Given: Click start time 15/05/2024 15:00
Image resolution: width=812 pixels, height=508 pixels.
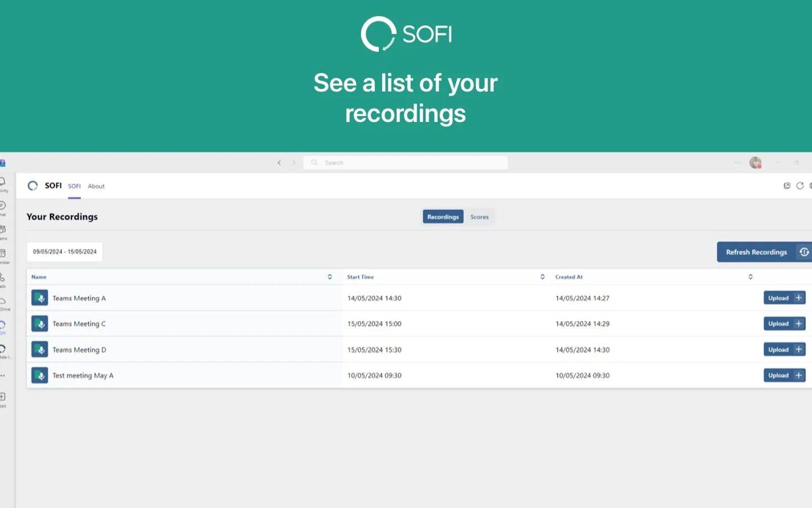Looking at the screenshot, I should [375, 324].
